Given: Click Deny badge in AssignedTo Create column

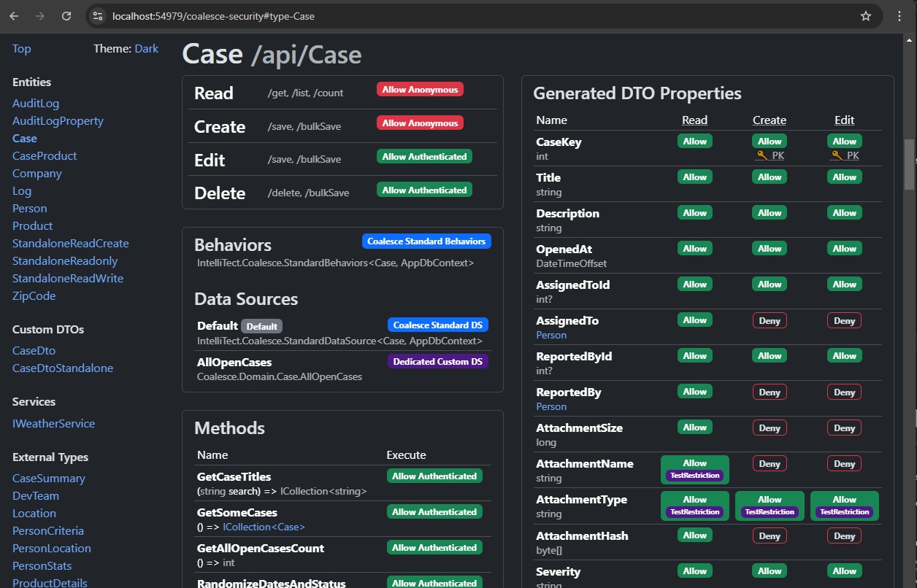Looking at the screenshot, I should 770,320.
